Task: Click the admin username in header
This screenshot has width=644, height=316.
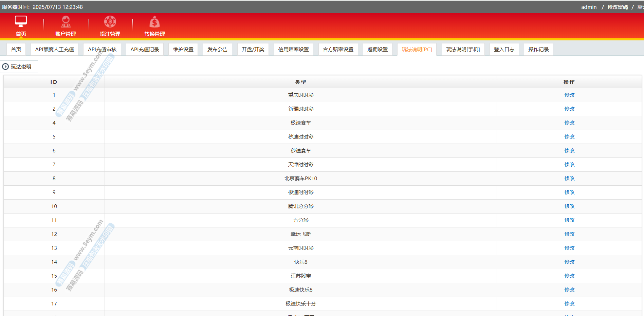Action: pyautogui.click(x=589, y=7)
